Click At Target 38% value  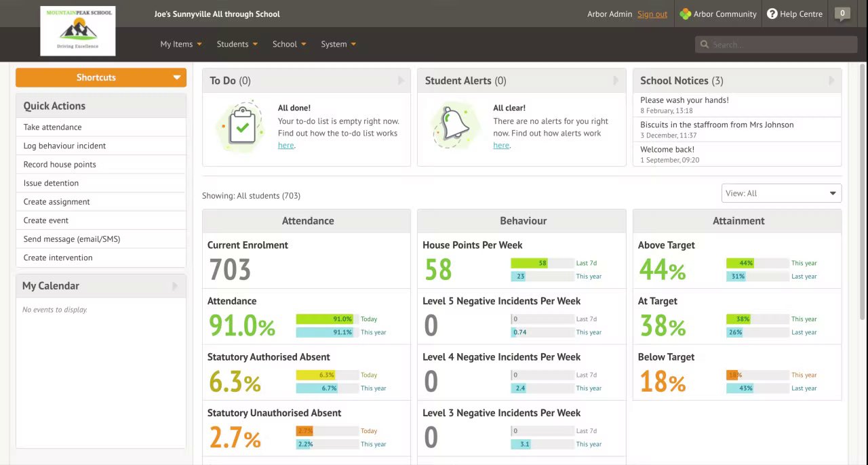click(662, 326)
